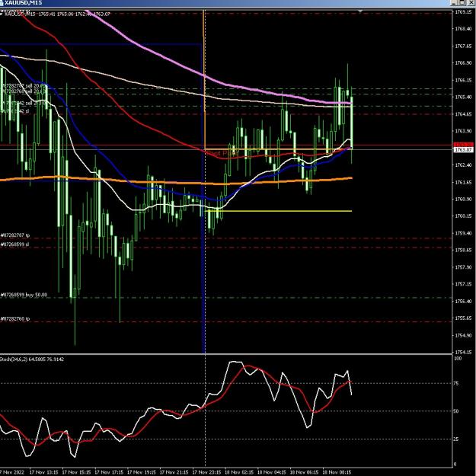Image resolution: width=476 pixels, height=476 pixels.
Task: Click the '17 Nov 23:15' time label
Action: 206,472
